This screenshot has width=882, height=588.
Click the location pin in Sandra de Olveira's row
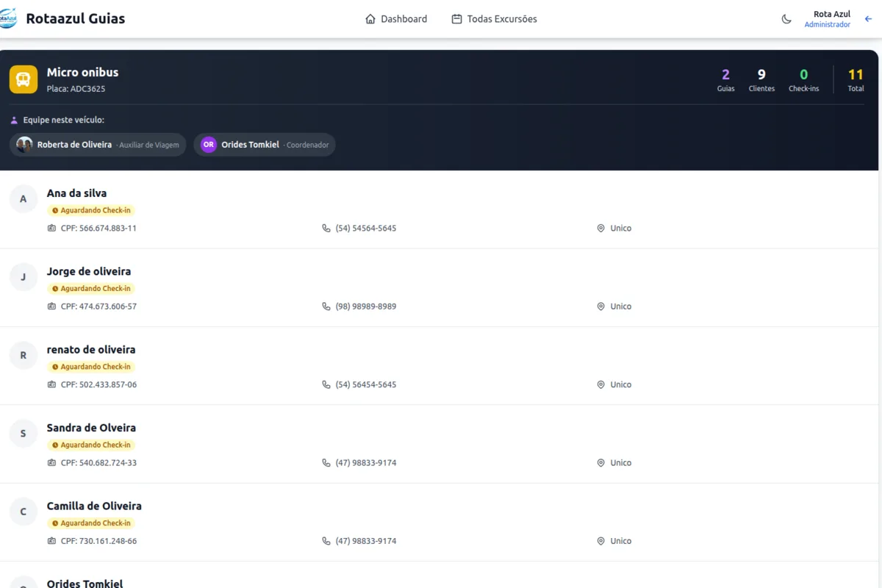tap(600, 463)
